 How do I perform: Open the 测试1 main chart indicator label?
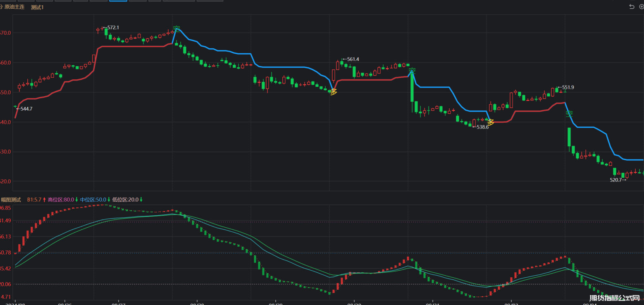37,7
